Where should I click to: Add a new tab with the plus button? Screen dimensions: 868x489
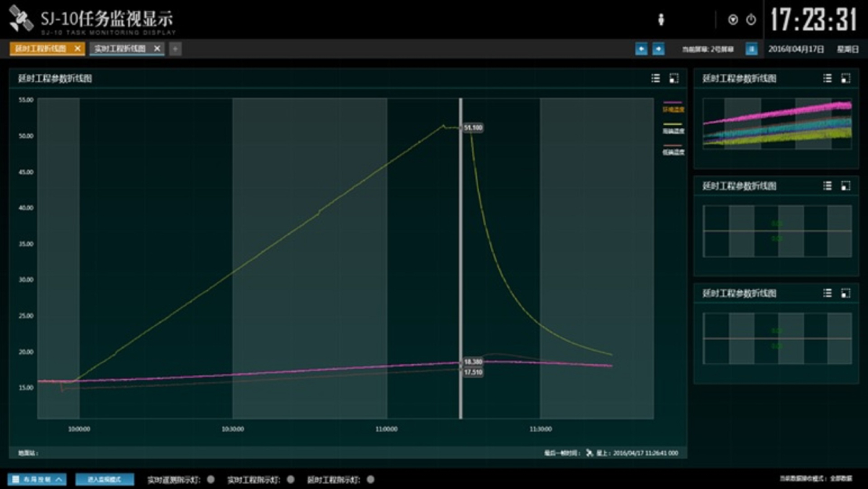(175, 48)
